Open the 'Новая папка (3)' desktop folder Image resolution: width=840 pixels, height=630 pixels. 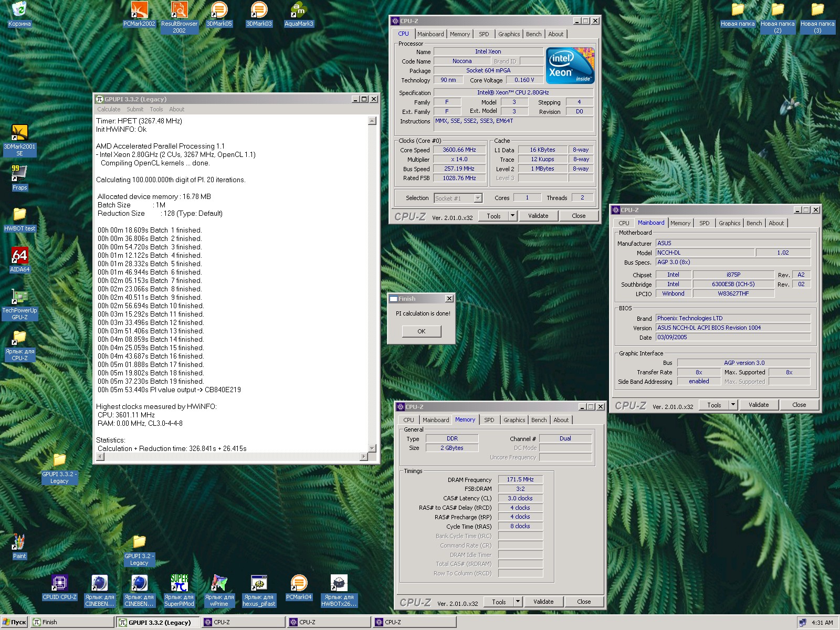coord(817,18)
